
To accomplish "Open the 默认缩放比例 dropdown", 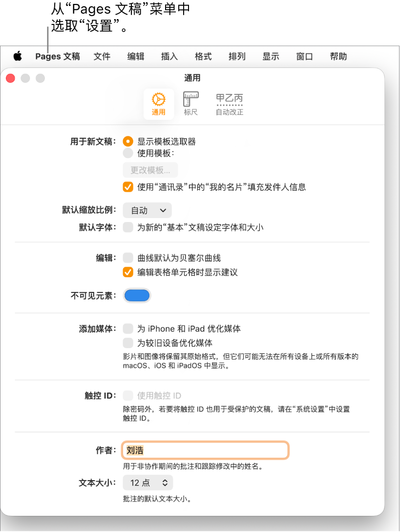I will (x=147, y=210).
